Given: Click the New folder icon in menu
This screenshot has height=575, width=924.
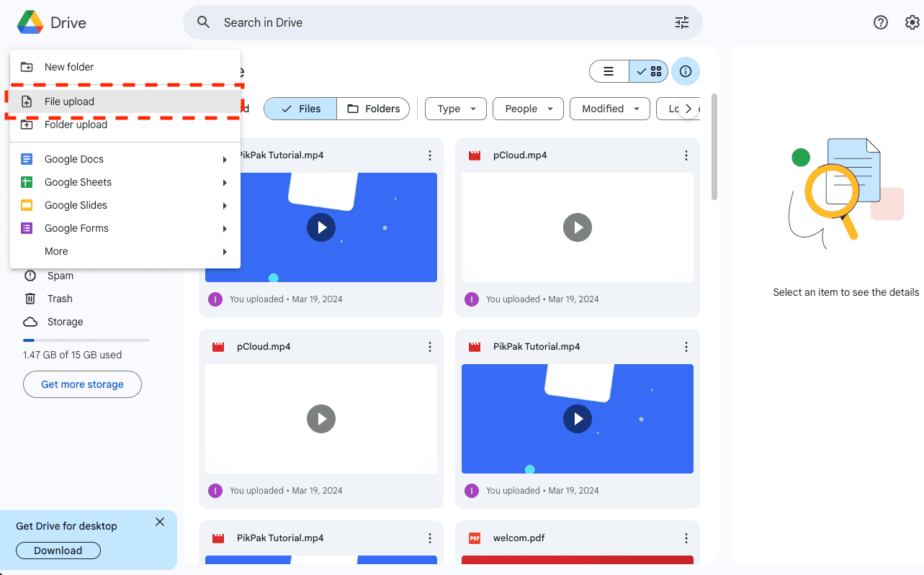Looking at the screenshot, I should click(x=27, y=67).
